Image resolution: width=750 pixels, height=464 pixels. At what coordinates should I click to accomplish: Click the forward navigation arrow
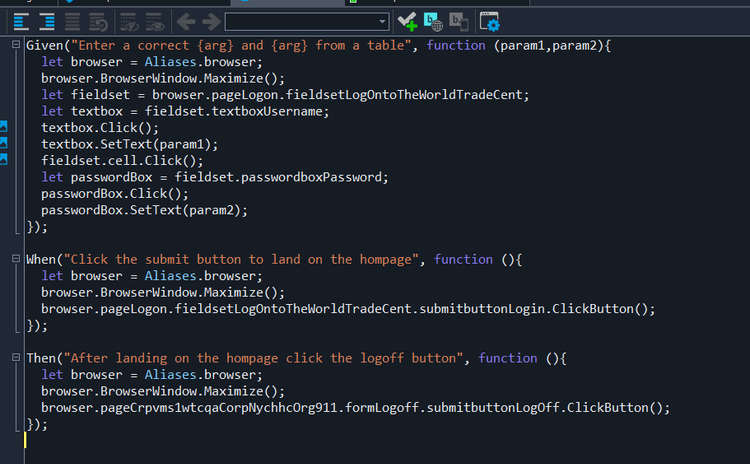211,22
